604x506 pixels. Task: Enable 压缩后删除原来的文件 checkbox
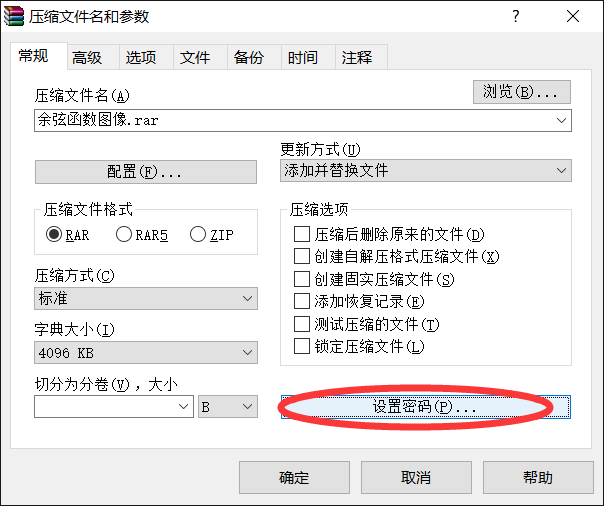pyautogui.click(x=302, y=235)
